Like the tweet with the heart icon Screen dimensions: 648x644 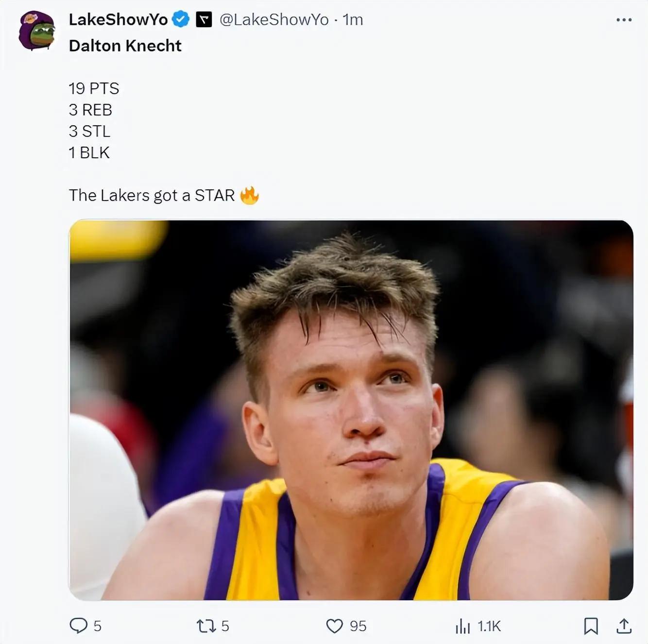[x=334, y=626]
